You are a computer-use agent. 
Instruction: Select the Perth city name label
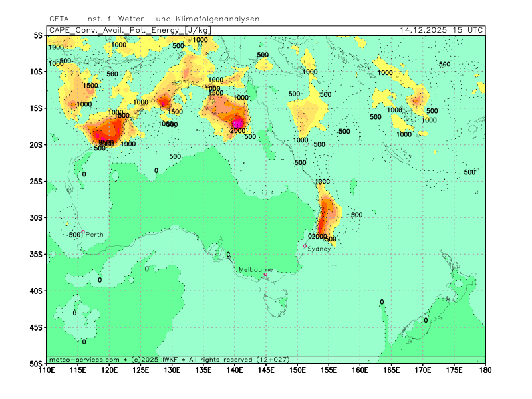94,235
